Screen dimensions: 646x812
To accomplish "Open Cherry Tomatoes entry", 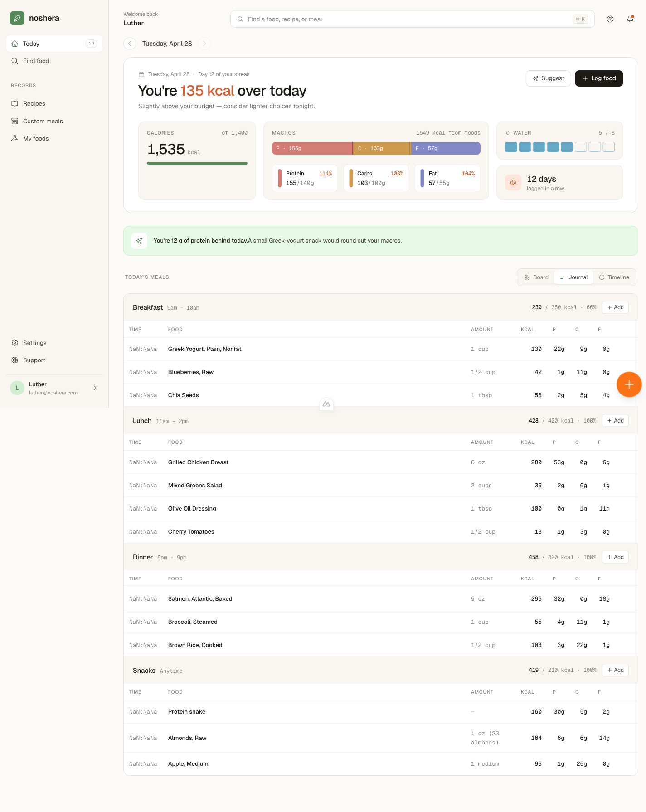I will coord(381,532).
